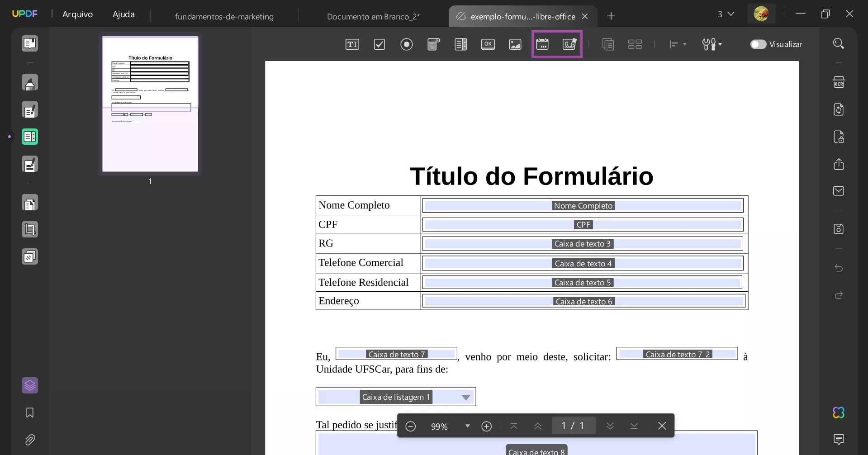Insert a date field with the highlighted tool
Screen dimensions: 868x455
coord(543,44)
